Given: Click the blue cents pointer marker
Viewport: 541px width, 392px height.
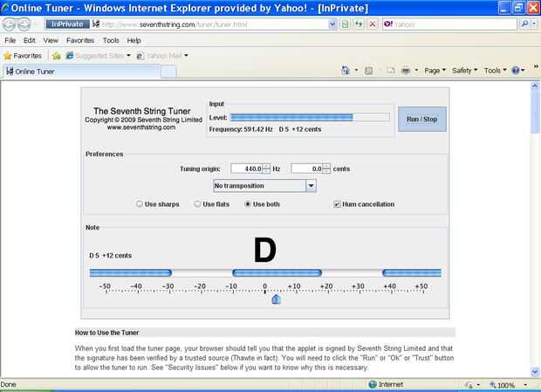Looking at the screenshot, I should click(276, 299).
